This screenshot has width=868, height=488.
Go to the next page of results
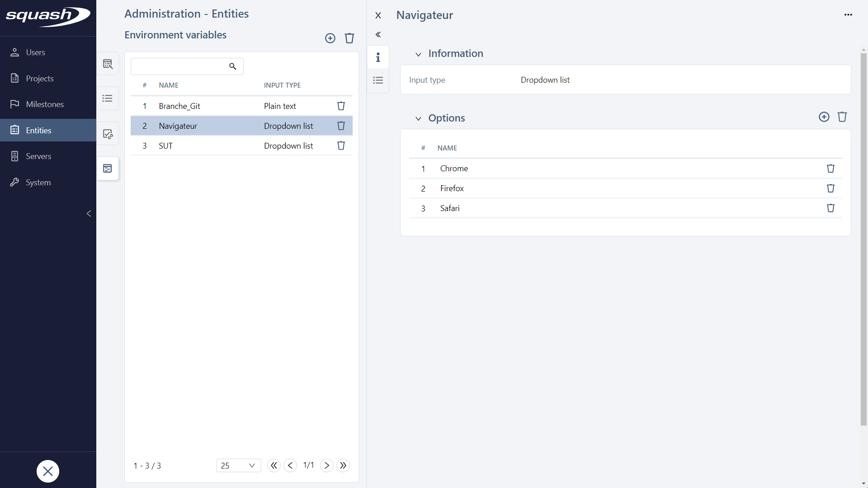point(326,465)
